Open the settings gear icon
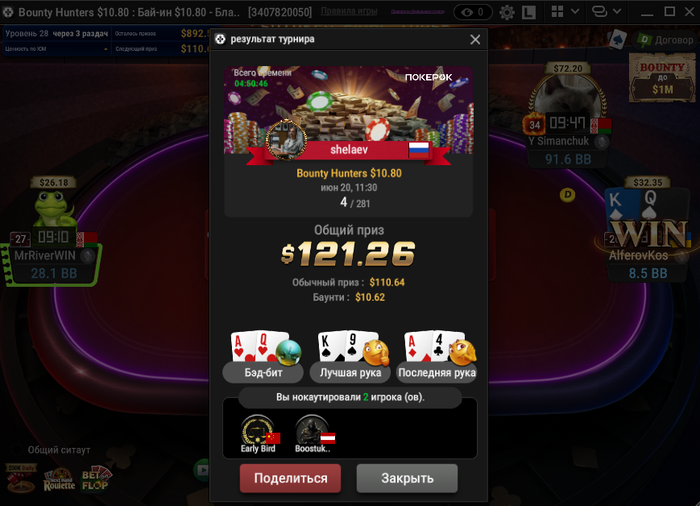Image resolution: width=700 pixels, height=506 pixels. coord(507,12)
